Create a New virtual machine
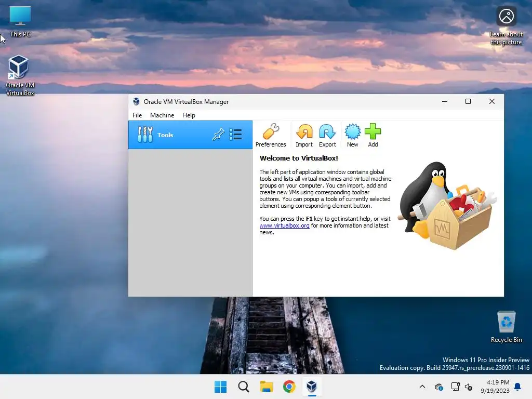532x399 pixels. 353,136
